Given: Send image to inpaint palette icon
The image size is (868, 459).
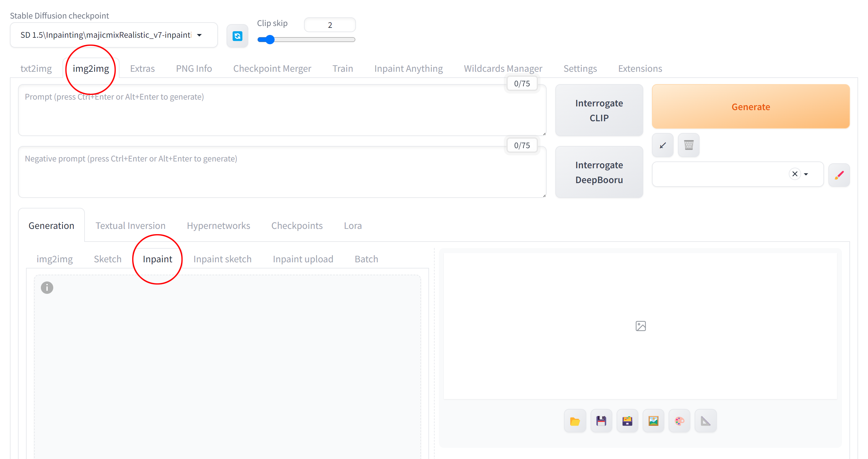Looking at the screenshot, I should coord(679,421).
